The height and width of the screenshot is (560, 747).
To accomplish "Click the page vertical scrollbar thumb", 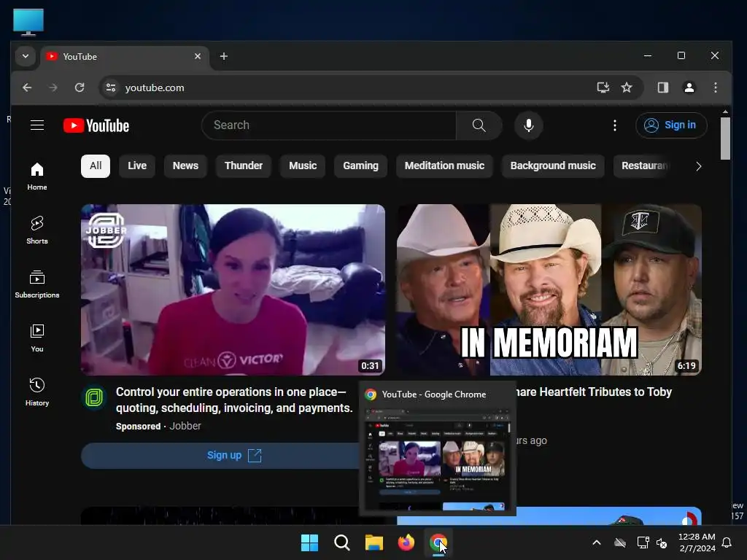I will (725, 139).
